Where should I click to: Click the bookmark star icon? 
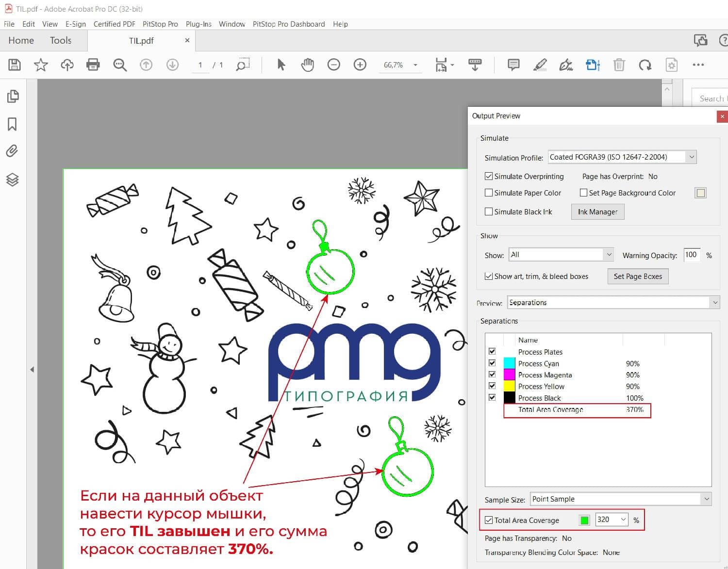[41, 65]
